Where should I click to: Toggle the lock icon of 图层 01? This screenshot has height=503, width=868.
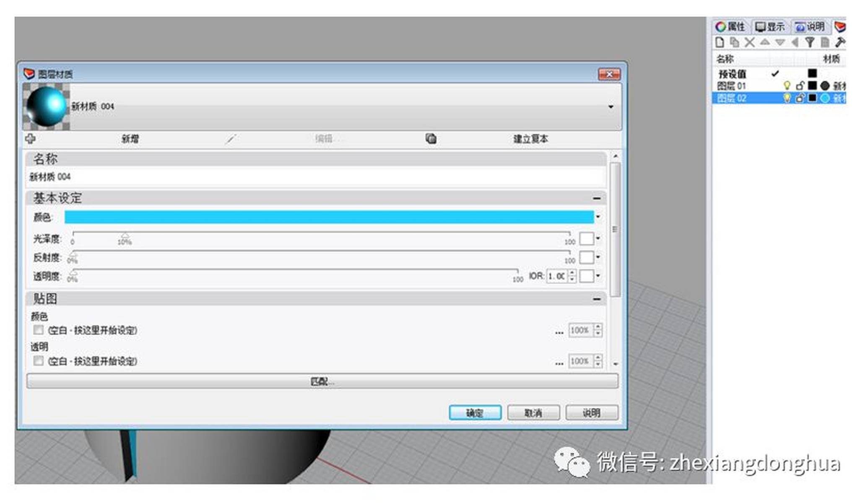pyautogui.click(x=800, y=86)
